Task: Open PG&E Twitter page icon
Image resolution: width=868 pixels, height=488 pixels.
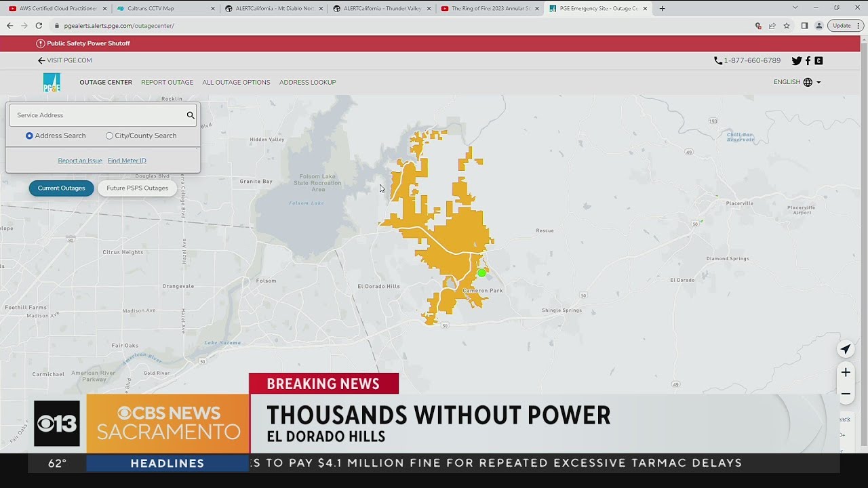Action: [797, 60]
